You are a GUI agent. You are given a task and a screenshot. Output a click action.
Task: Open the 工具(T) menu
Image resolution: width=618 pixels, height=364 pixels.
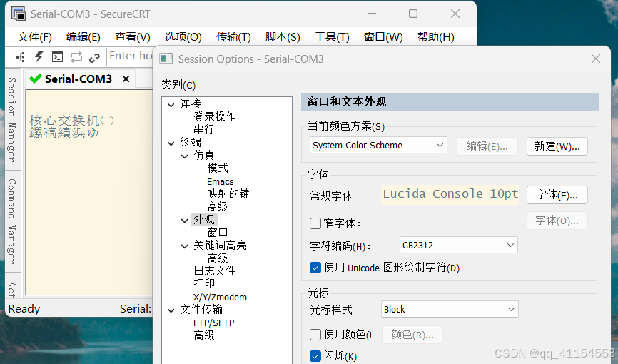pyautogui.click(x=332, y=37)
